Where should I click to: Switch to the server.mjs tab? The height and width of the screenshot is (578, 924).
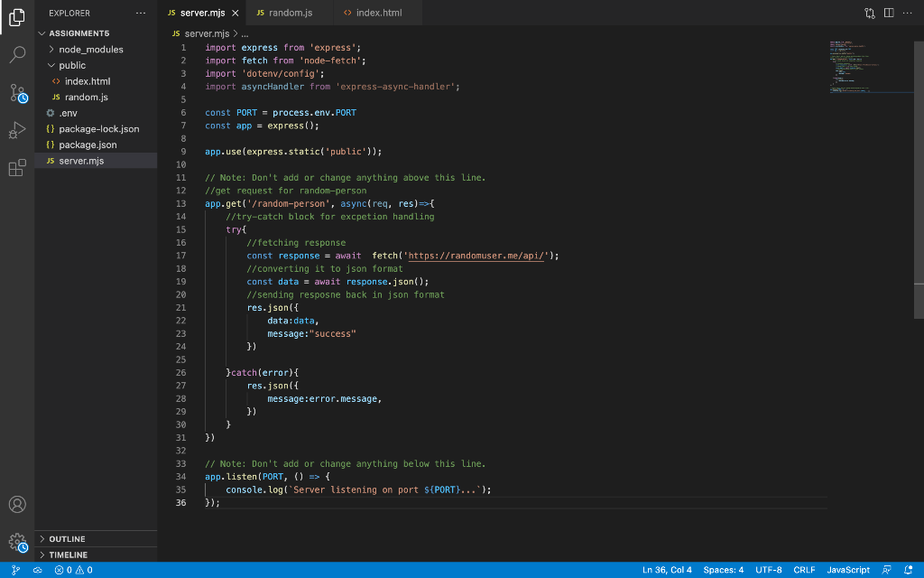(x=202, y=13)
